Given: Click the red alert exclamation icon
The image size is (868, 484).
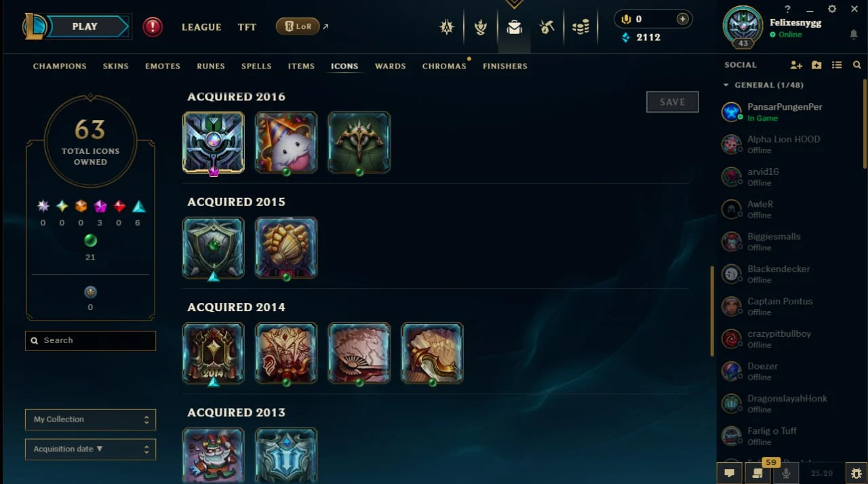Looking at the screenshot, I should [x=153, y=27].
